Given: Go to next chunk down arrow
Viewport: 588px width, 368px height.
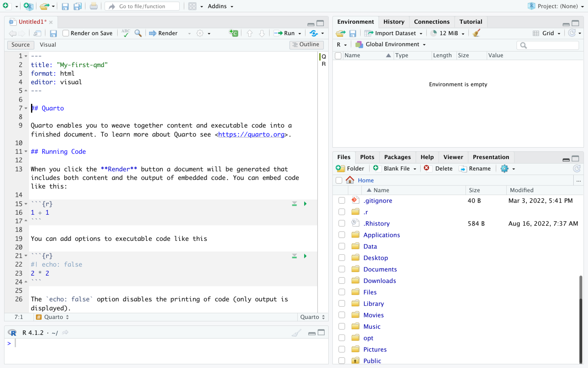Looking at the screenshot, I should (x=262, y=33).
